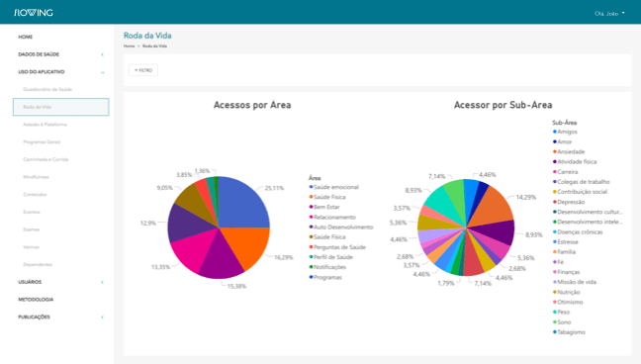Open the HOME menu item
The image size is (641, 364).
pyautogui.click(x=26, y=37)
